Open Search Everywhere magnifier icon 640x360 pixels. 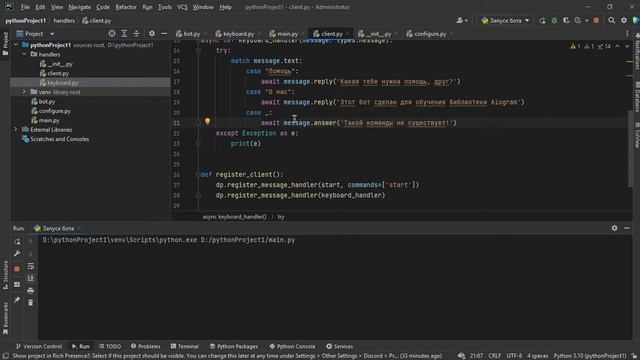point(611,20)
